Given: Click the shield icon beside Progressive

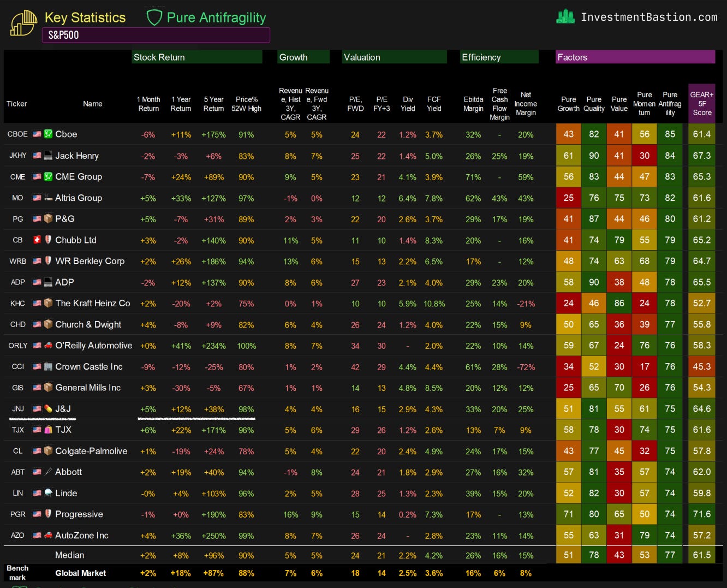Looking at the screenshot, I should click(48, 514).
